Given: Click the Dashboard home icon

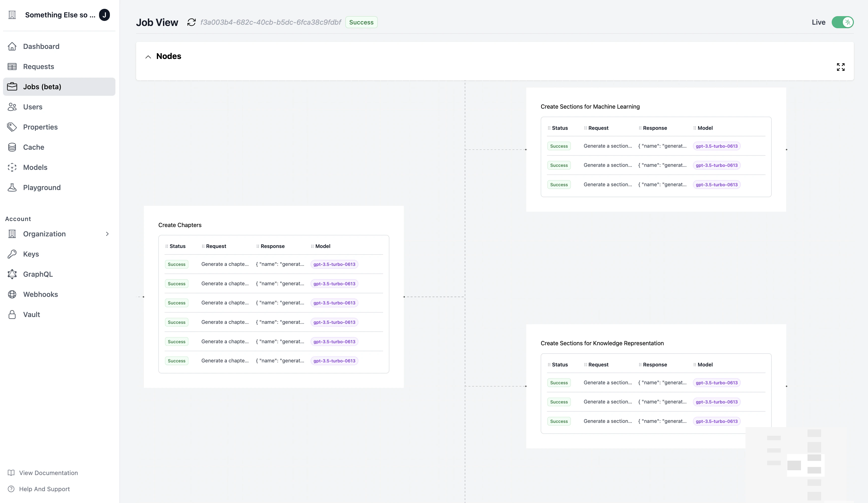Looking at the screenshot, I should [12, 47].
